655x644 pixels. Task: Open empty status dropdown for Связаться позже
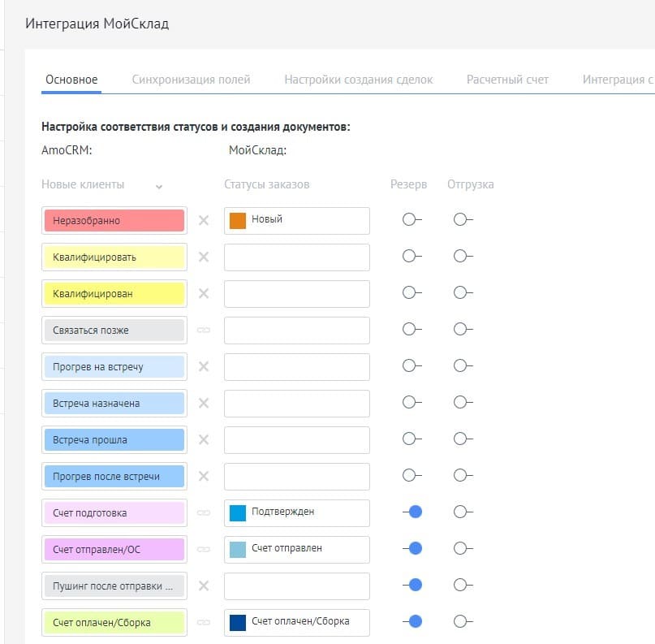click(x=296, y=331)
